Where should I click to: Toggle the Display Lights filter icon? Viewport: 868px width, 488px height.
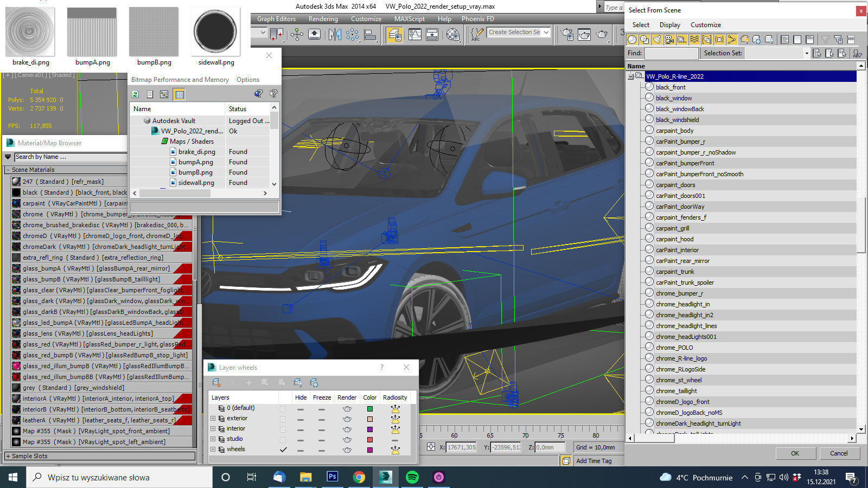656,40
